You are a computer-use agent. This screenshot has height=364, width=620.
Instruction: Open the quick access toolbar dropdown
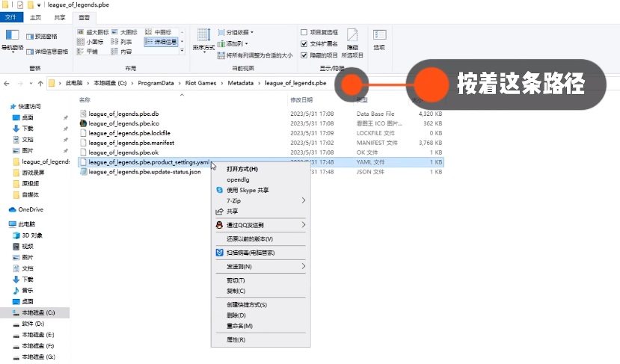pyautogui.click(x=39, y=5)
